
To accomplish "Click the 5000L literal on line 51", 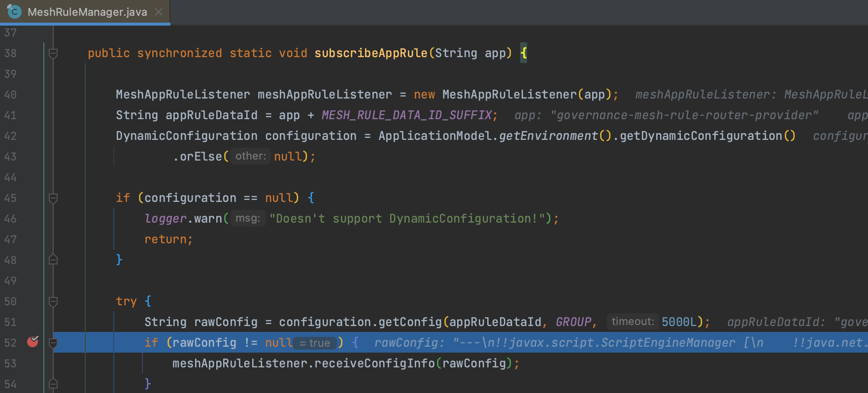I will 679,322.
